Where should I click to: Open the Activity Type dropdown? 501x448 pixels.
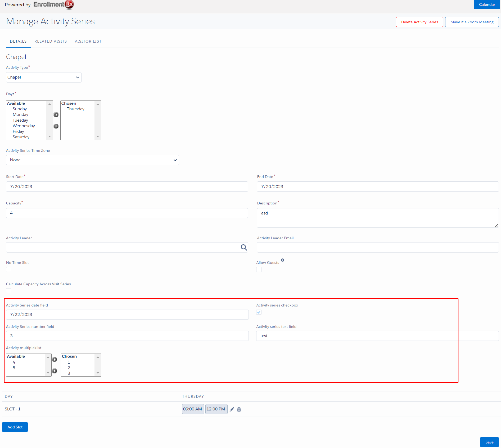44,77
